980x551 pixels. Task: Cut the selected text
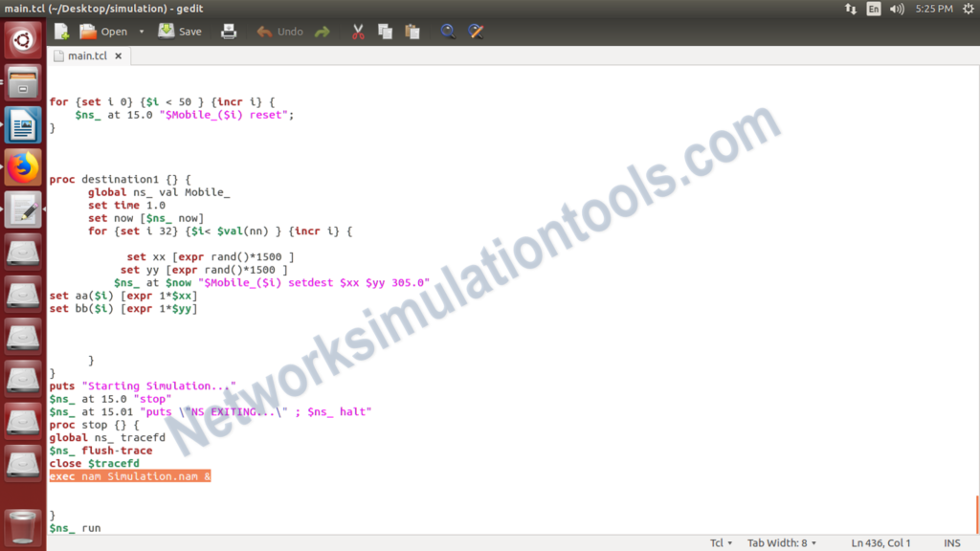point(358,31)
